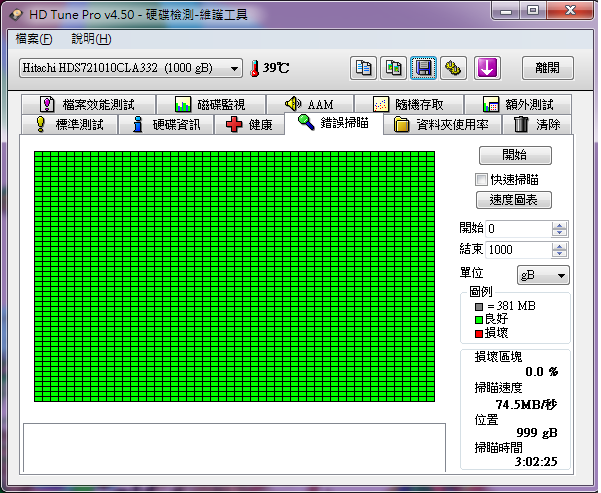Minimize the HD Tune Pro window
This screenshot has width=601, height=493.
pyautogui.click(x=506, y=11)
